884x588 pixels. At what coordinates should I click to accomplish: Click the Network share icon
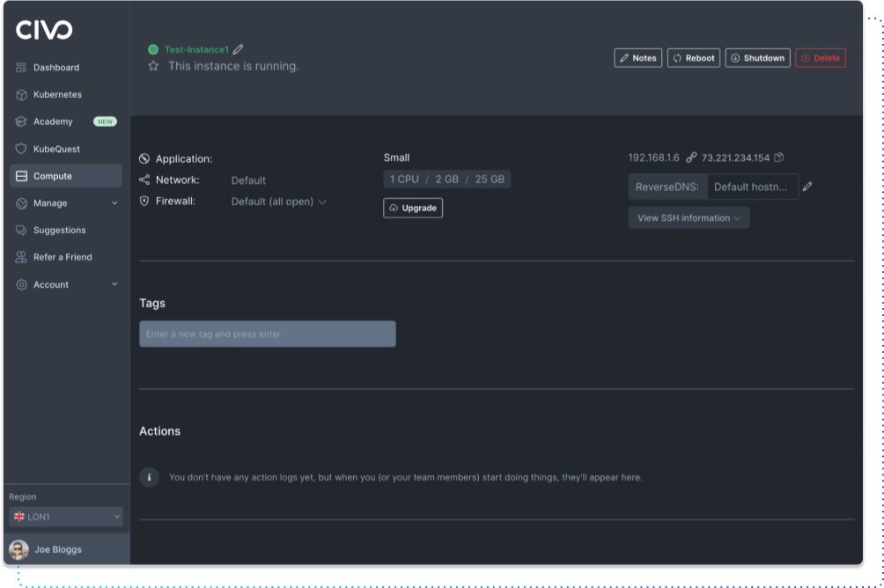144,180
